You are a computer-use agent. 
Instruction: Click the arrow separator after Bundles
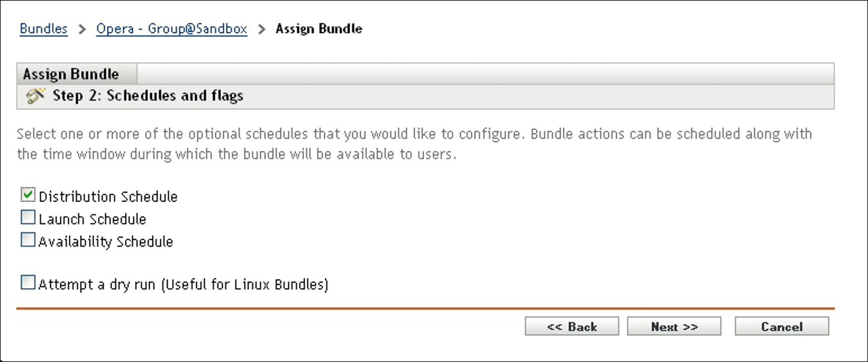82,29
